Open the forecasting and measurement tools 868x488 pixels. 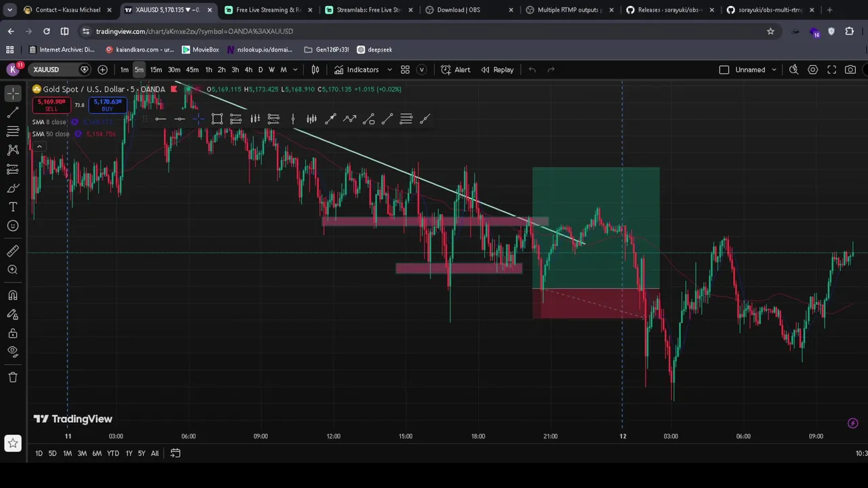pos(13,169)
